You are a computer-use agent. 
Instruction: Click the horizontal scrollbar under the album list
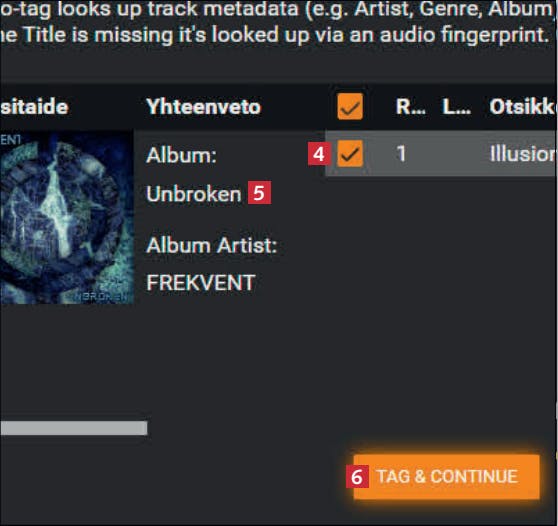pyautogui.click(x=74, y=428)
